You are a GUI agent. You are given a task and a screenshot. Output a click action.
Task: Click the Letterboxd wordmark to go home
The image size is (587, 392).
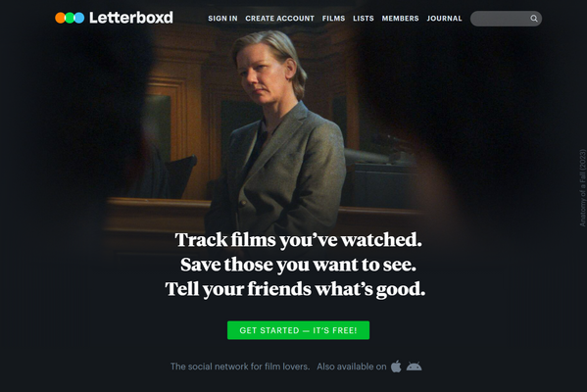pos(131,18)
